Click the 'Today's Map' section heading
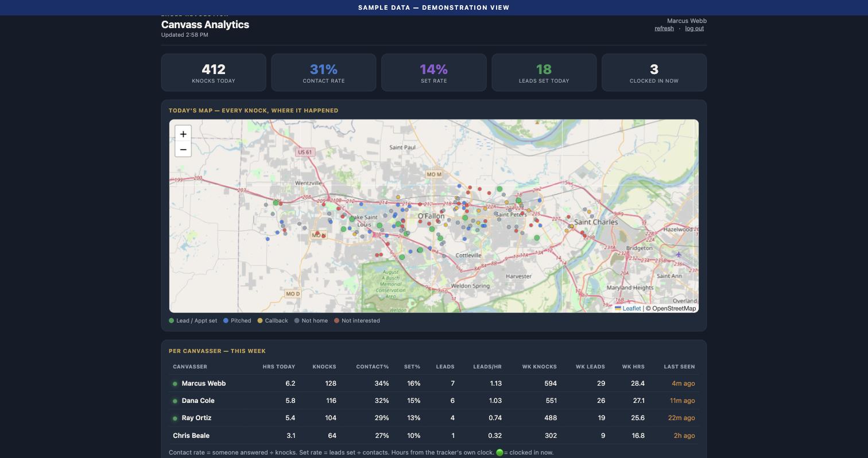868x458 pixels. pos(253,110)
